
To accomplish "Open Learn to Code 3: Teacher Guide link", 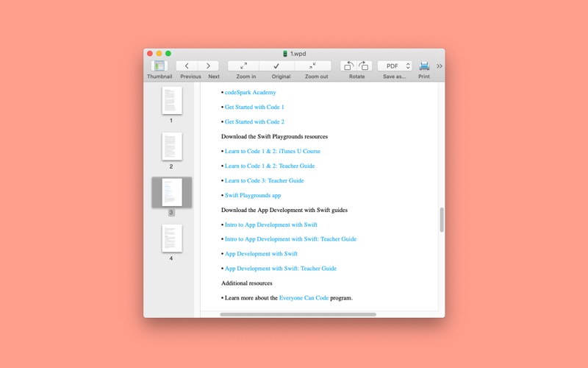I will (264, 180).
